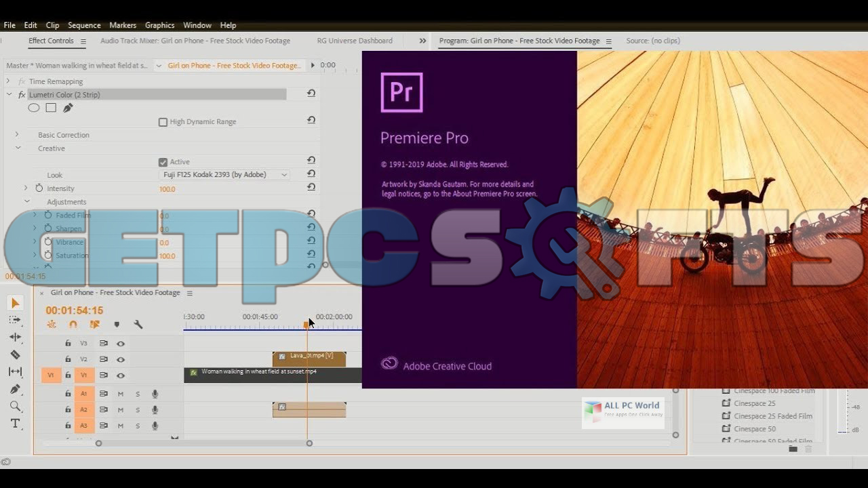Image resolution: width=868 pixels, height=488 pixels.
Task: Reset the High Dynamic Range parameter
Action: click(x=311, y=120)
